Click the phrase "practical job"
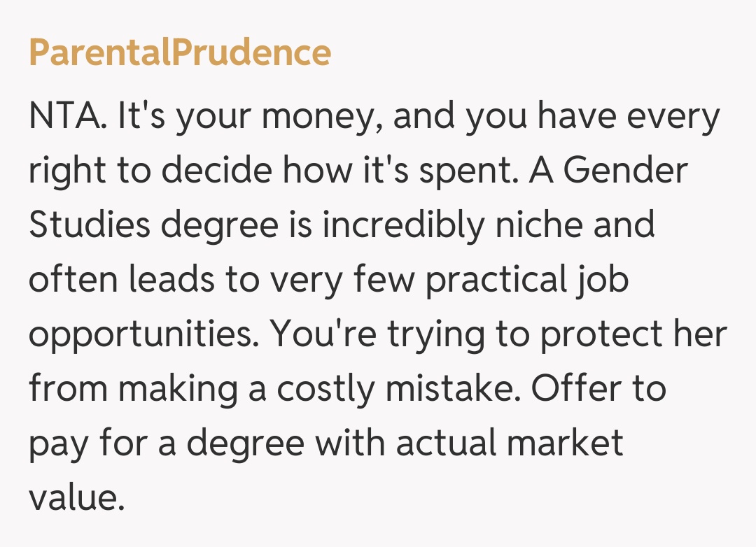The width and height of the screenshot is (756, 547). click(x=527, y=280)
